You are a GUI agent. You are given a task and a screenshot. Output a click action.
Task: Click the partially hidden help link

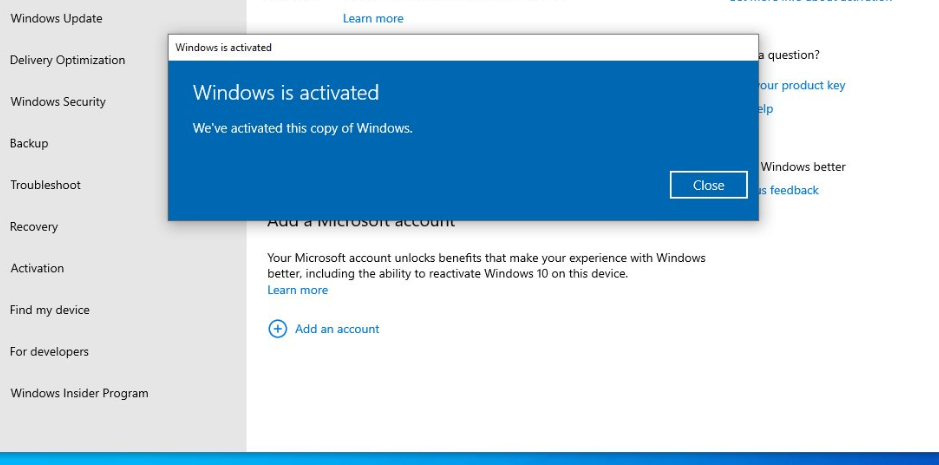point(766,109)
